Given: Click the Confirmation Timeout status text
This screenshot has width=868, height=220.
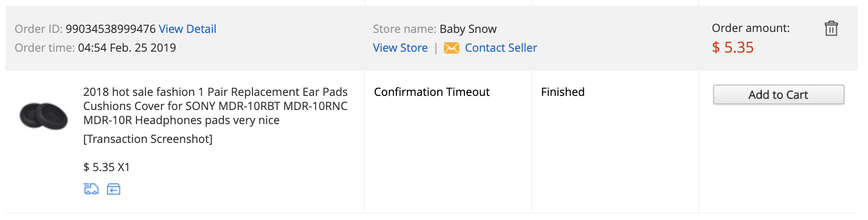Looking at the screenshot, I should coord(432,92).
